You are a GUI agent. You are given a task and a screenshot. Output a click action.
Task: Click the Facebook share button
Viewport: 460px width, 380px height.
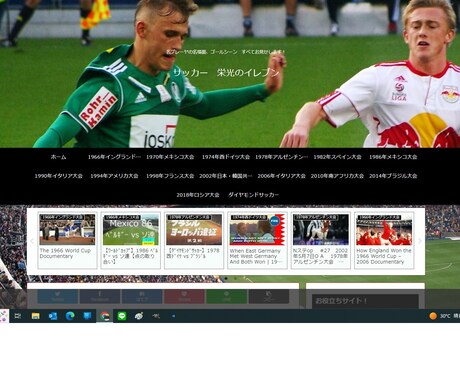coord(100,296)
